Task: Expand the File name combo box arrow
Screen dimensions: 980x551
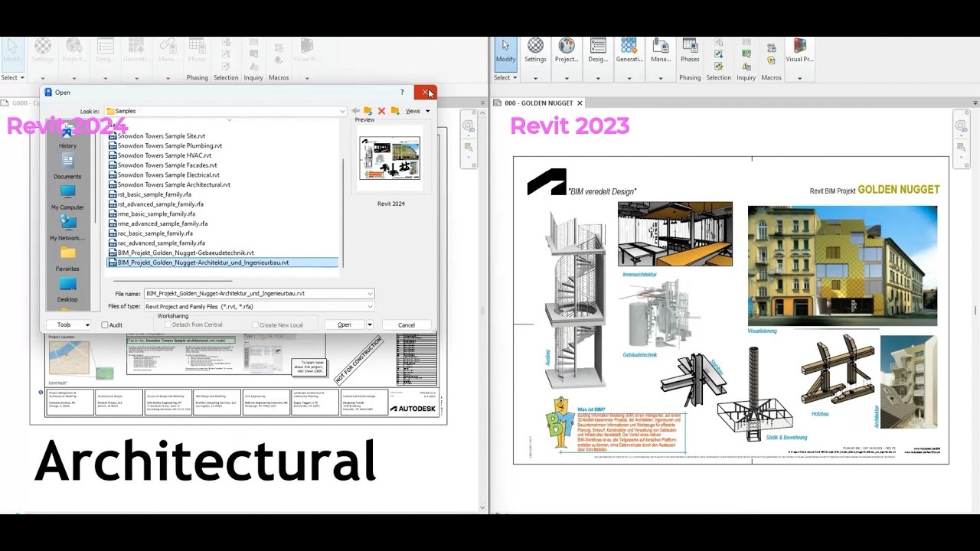Action: click(371, 293)
